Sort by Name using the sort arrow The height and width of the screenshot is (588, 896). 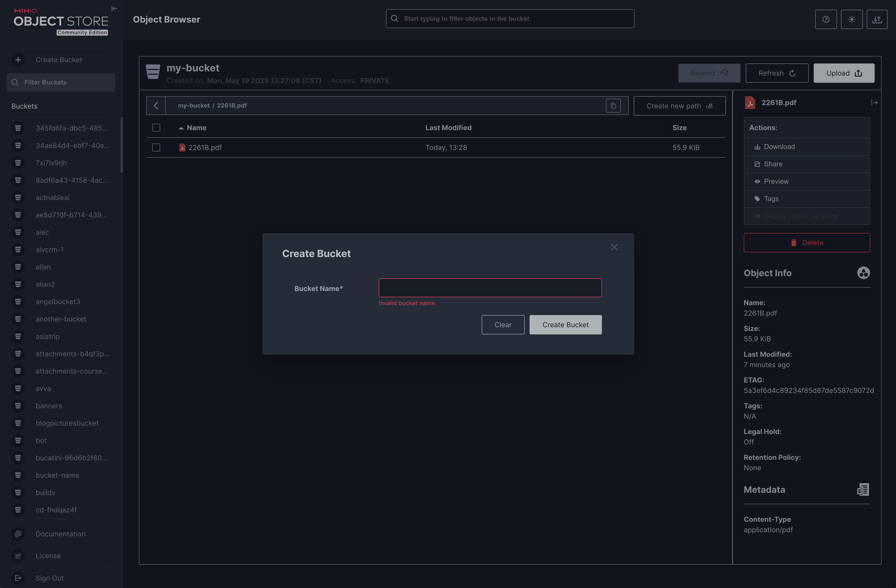(181, 128)
